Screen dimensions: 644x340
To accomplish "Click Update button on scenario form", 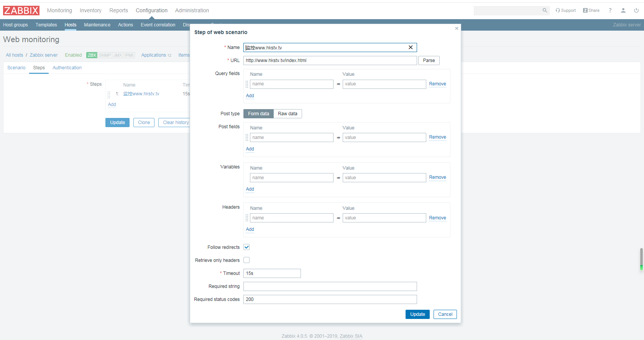I will pos(117,123).
